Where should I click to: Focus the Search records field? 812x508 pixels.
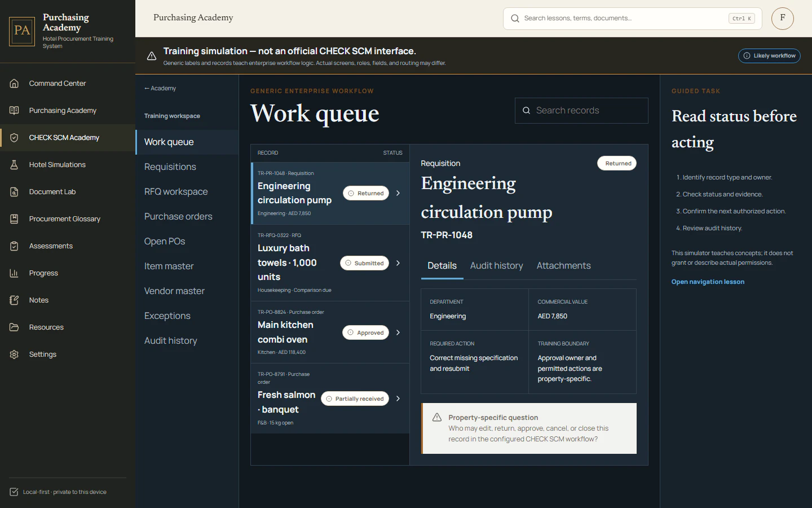coord(581,111)
